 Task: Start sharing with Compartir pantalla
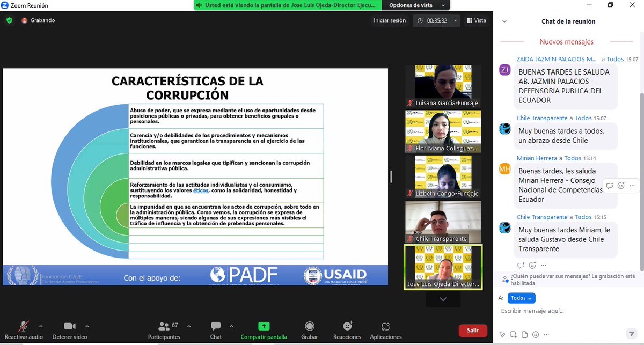click(x=264, y=329)
